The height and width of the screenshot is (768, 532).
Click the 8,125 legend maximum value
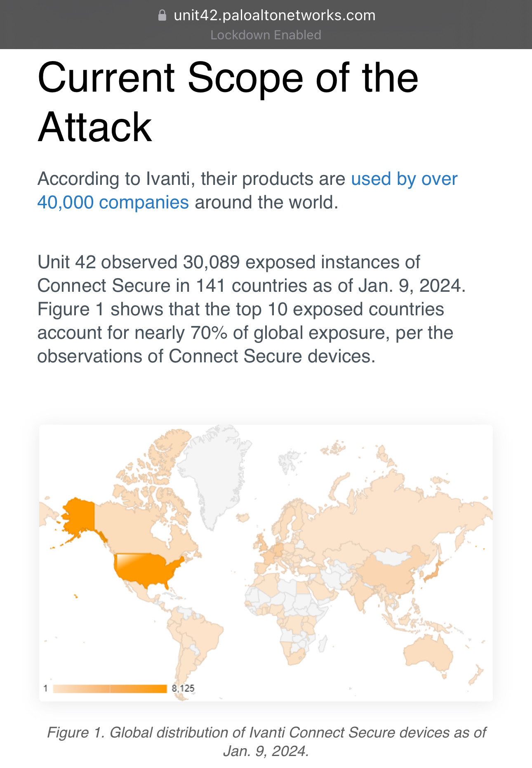pyautogui.click(x=183, y=688)
